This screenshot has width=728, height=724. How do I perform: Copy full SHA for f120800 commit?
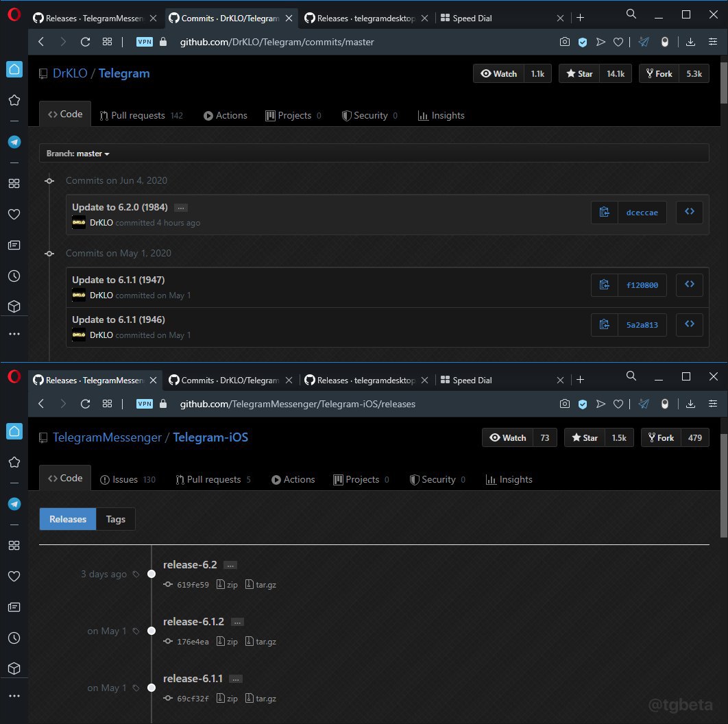[x=605, y=285]
